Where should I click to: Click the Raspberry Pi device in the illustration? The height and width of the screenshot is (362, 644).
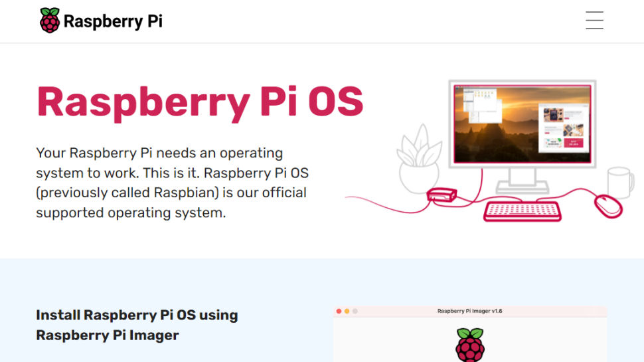click(x=442, y=195)
